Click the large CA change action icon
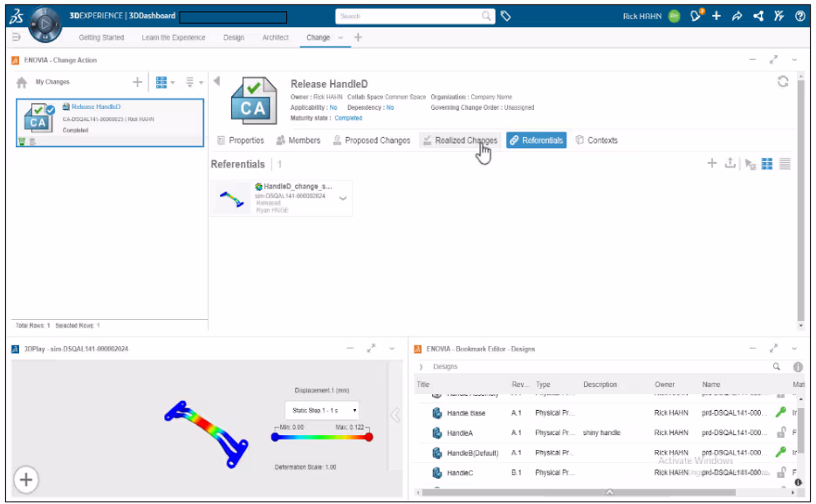Screen dimensions: 816x504 (253, 101)
